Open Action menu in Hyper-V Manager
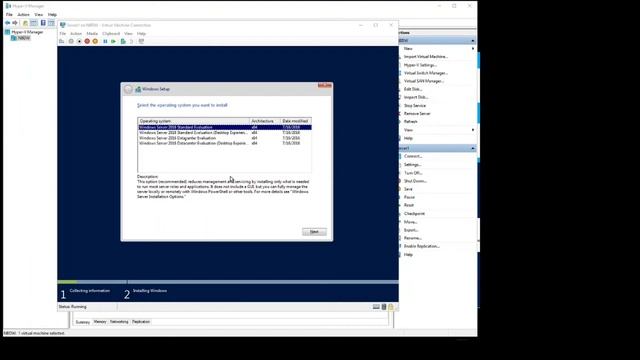Viewport: 640px width, 360px height. [x=23, y=14]
